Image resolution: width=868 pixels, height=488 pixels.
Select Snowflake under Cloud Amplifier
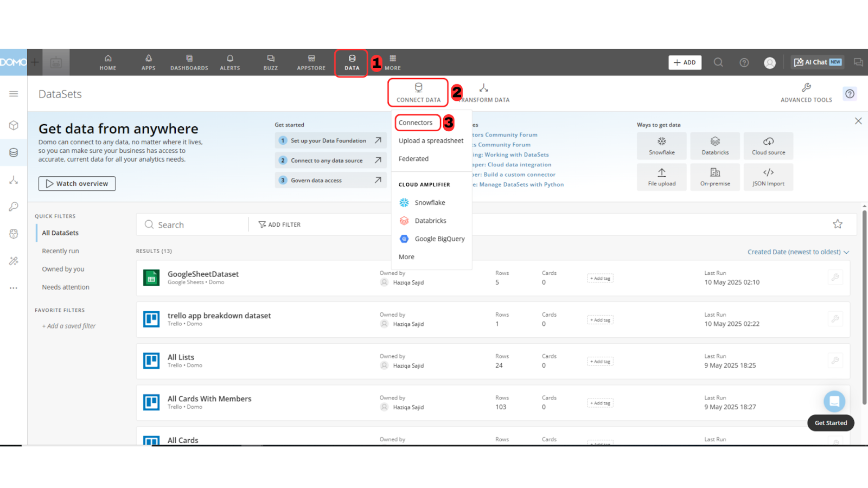coord(423,202)
